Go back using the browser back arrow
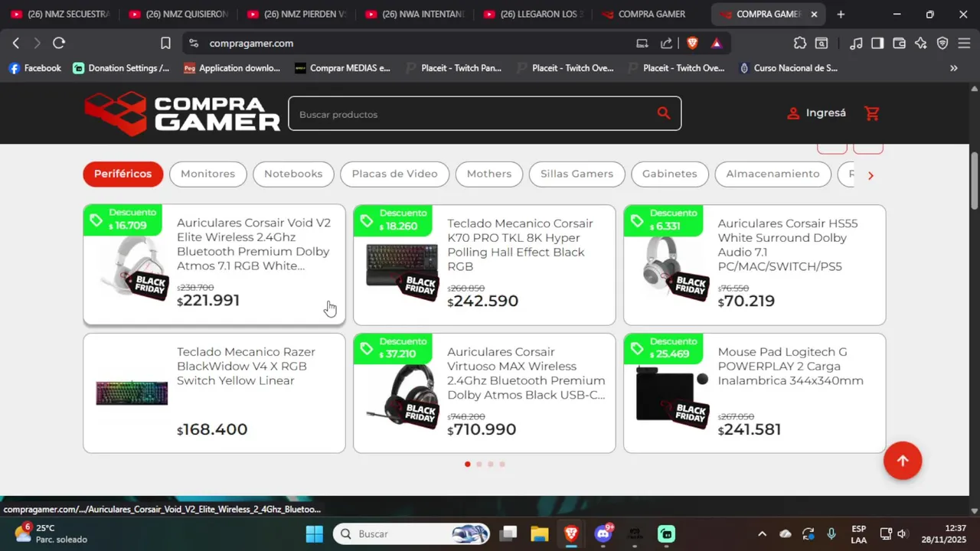The height and width of the screenshot is (551, 980). (x=16, y=44)
